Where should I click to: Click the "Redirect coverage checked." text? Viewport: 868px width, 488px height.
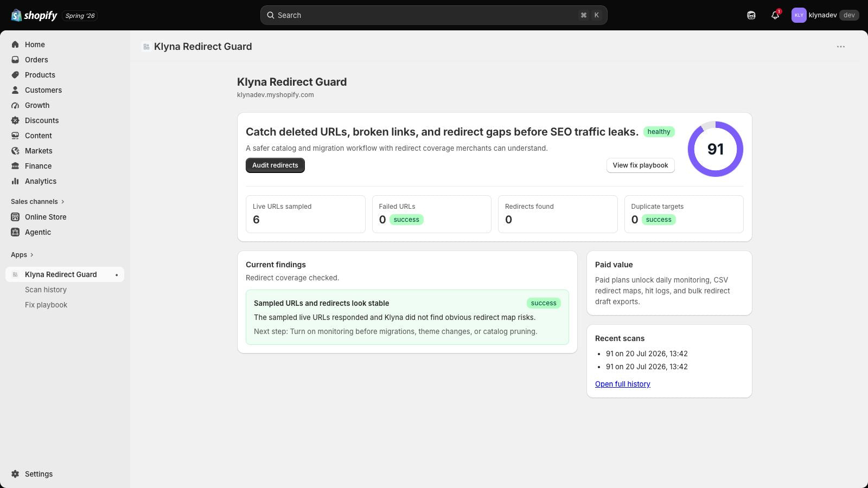[292, 278]
